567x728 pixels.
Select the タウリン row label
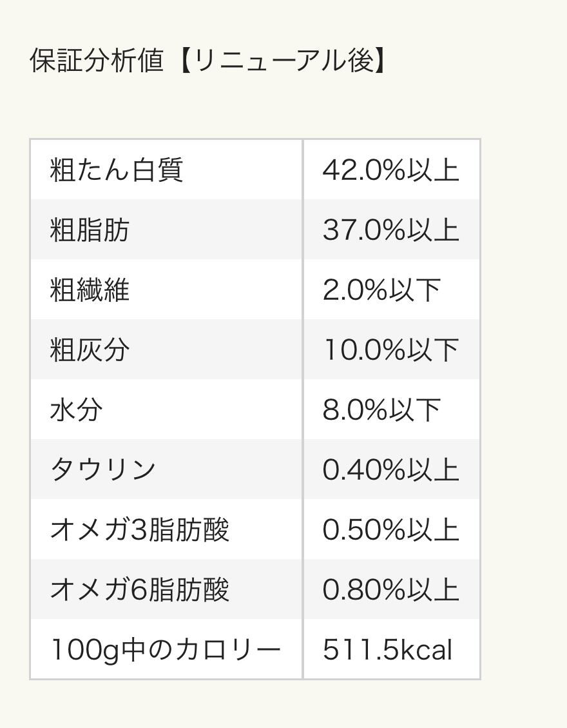pyautogui.click(x=103, y=470)
